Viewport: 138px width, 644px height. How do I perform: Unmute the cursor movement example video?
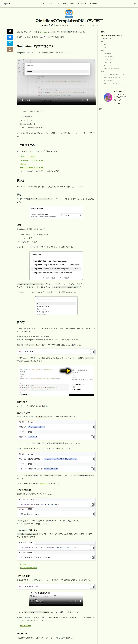70,601
